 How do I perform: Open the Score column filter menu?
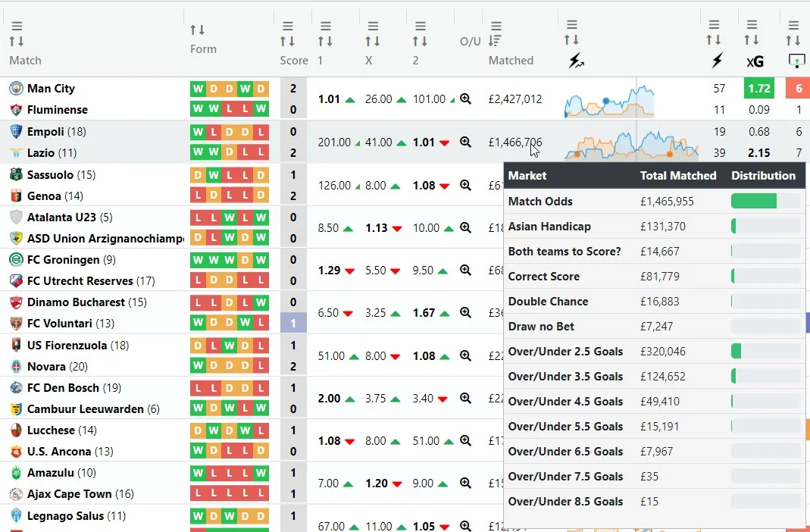pos(287,26)
